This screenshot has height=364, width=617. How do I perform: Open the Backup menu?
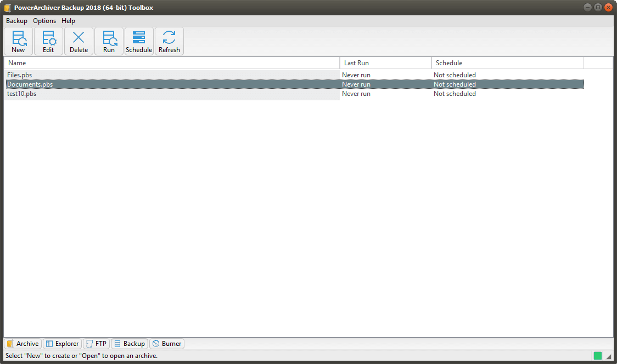coord(16,21)
